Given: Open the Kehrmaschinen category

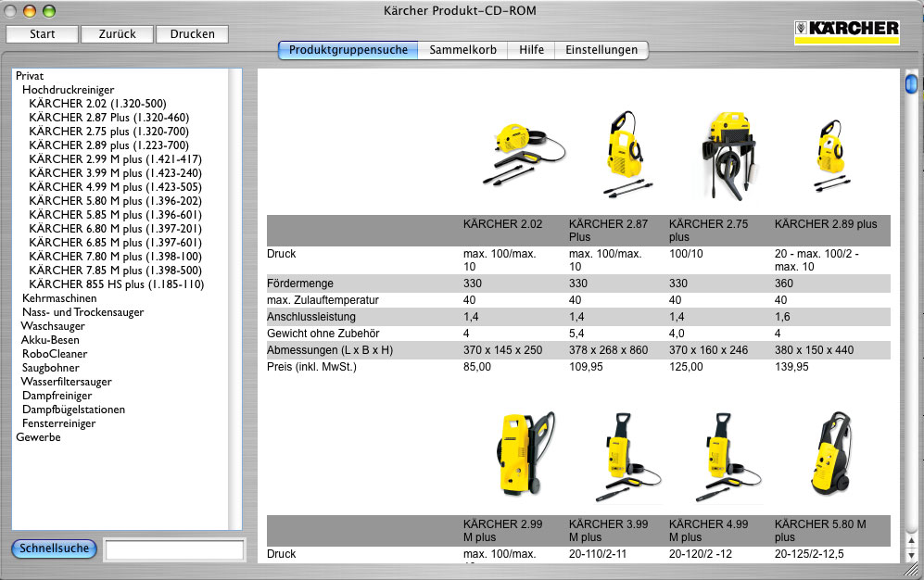Looking at the screenshot, I should point(59,298).
